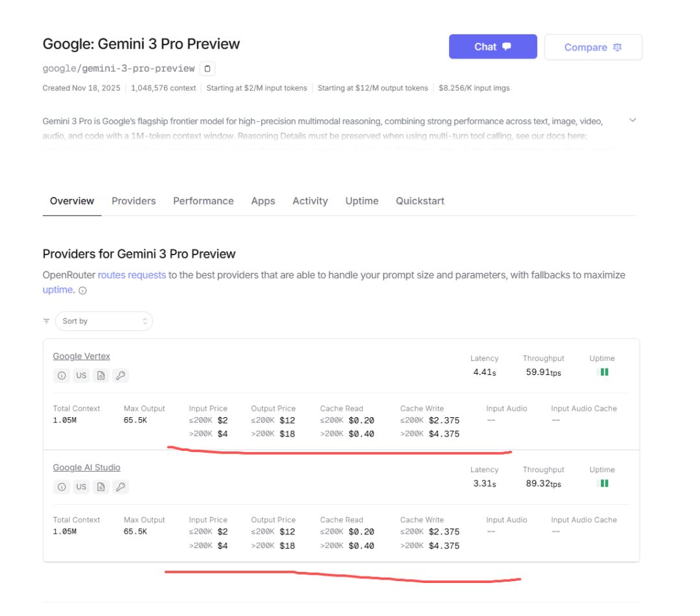Open the data policy document icon for Google Vertex
Image resolution: width=700 pixels, height=616 pixels.
click(100, 376)
